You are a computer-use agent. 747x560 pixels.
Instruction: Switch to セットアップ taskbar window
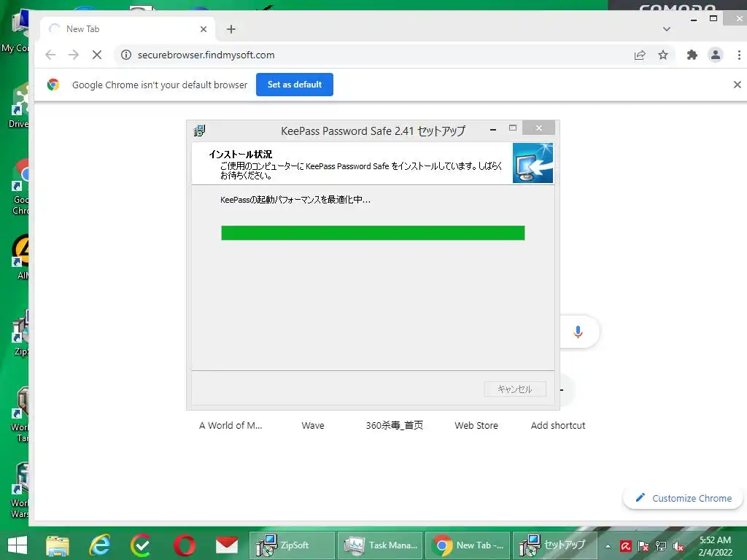tap(555, 545)
